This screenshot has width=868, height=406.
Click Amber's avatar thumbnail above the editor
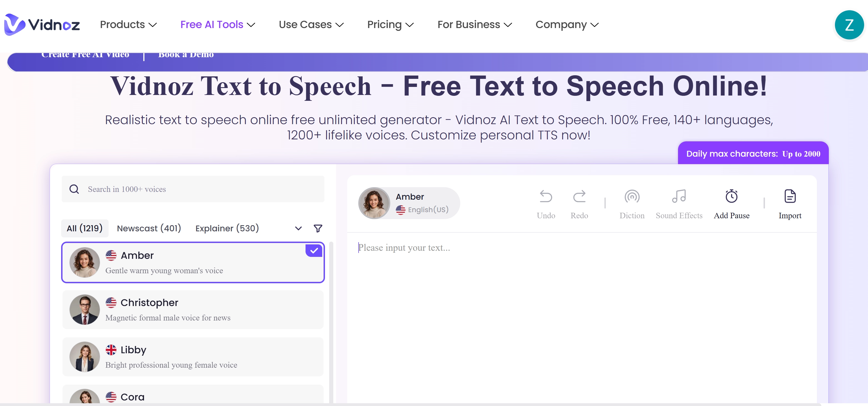[x=374, y=203]
